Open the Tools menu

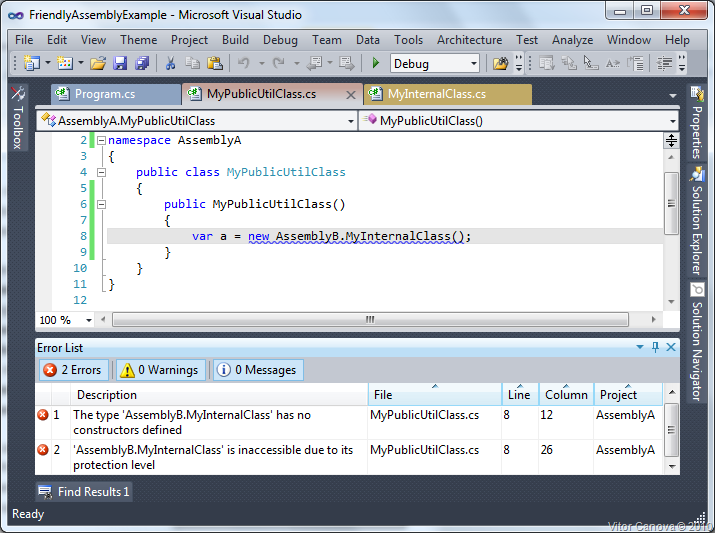pyautogui.click(x=409, y=40)
